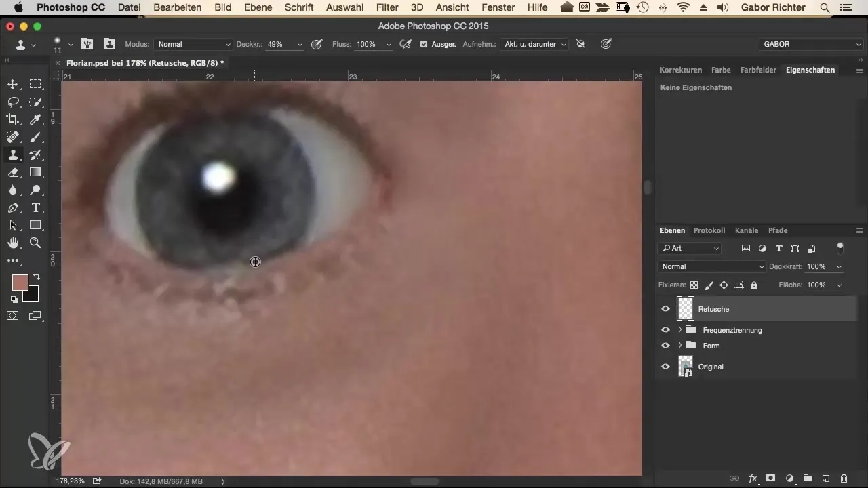The height and width of the screenshot is (488, 868).
Task: Toggle layer filtering switch
Action: [x=841, y=247]
